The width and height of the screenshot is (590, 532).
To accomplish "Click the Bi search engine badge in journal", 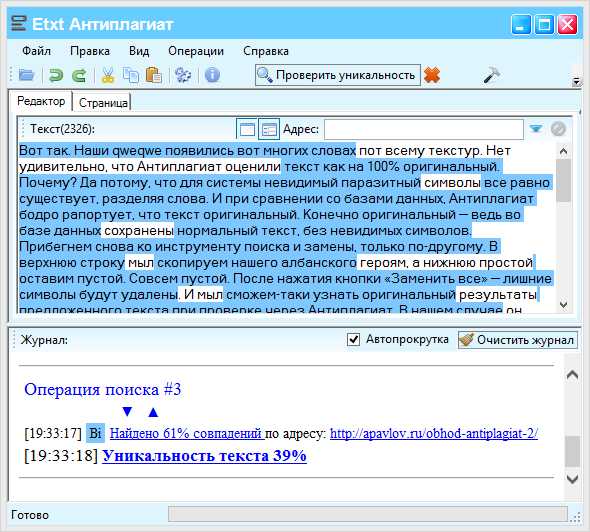I will coord(95,433).
